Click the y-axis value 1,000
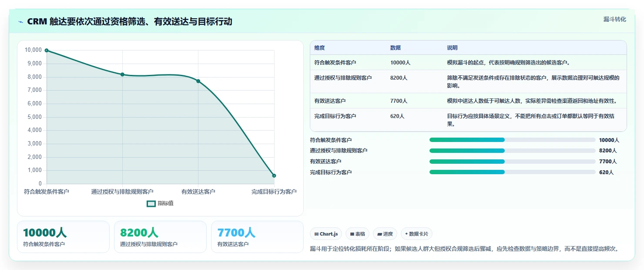 (35, 170)
